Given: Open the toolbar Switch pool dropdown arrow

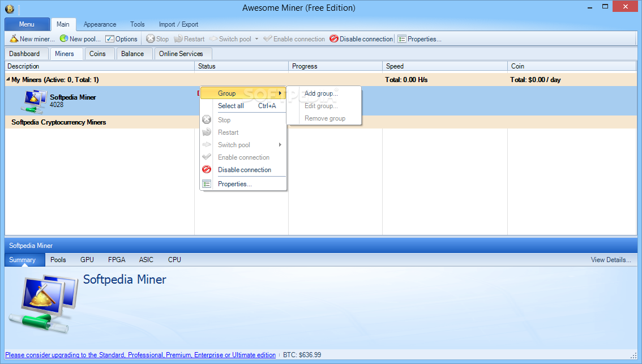Looking at the screenshot, I should (256, 39).
